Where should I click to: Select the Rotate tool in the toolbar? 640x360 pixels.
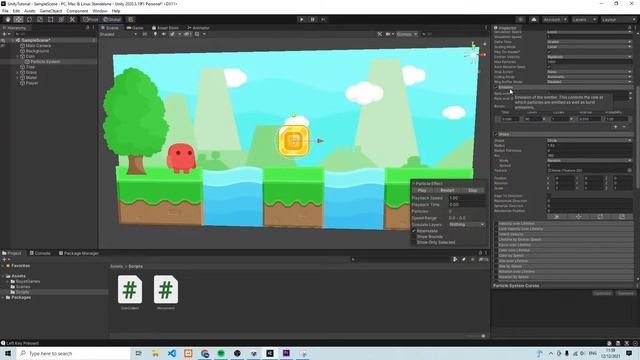coord(29,20)
